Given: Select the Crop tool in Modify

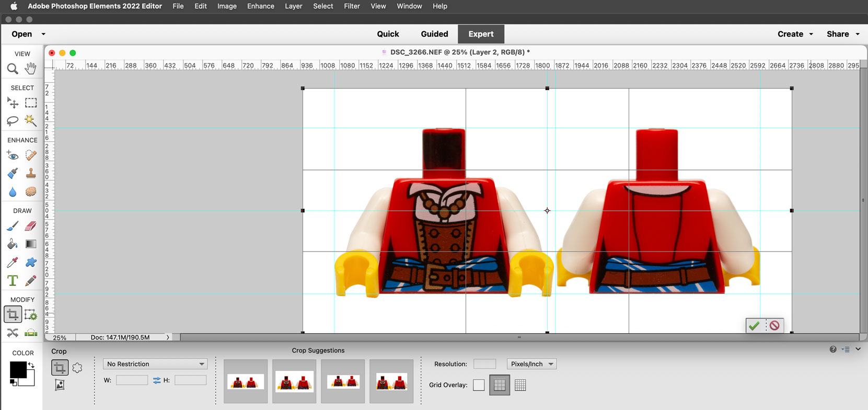Looking at the screenshot, I should (13, 314).
